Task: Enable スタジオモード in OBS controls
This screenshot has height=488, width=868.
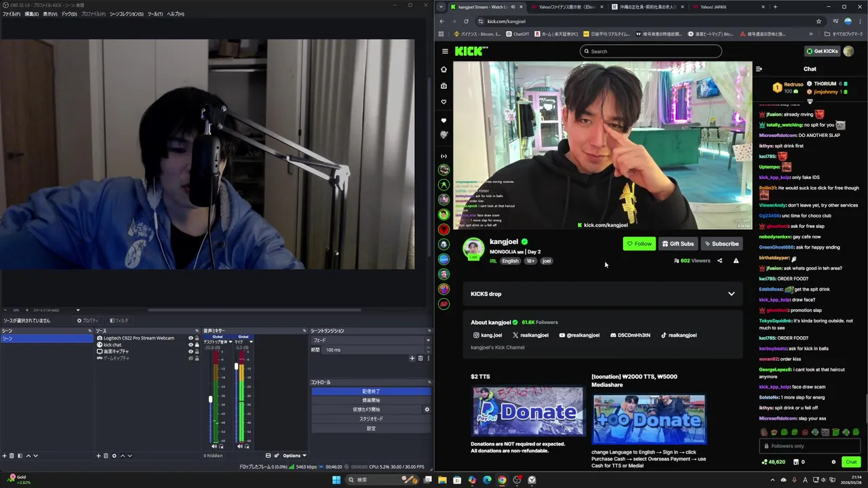Action: tap(371, 419)
